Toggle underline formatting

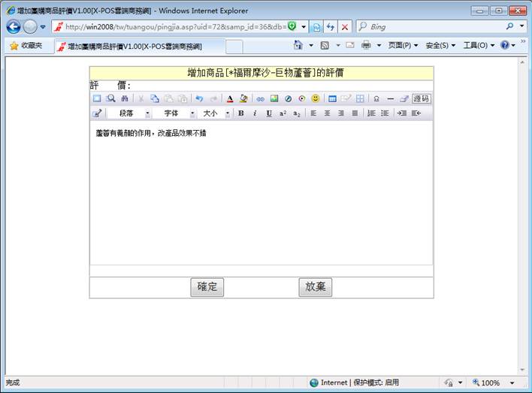pyautogui.click(x=268, y=113)
